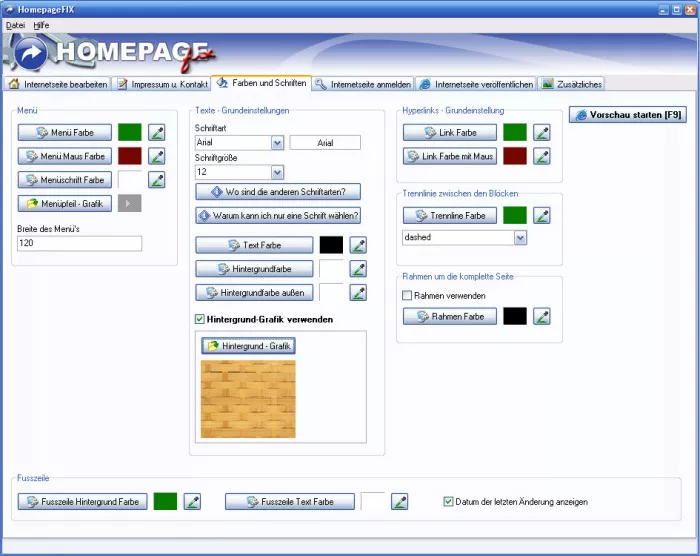Click the Trennline Farbe button
The height and width of the screenshot is (556, 700).
pos(450,216)
